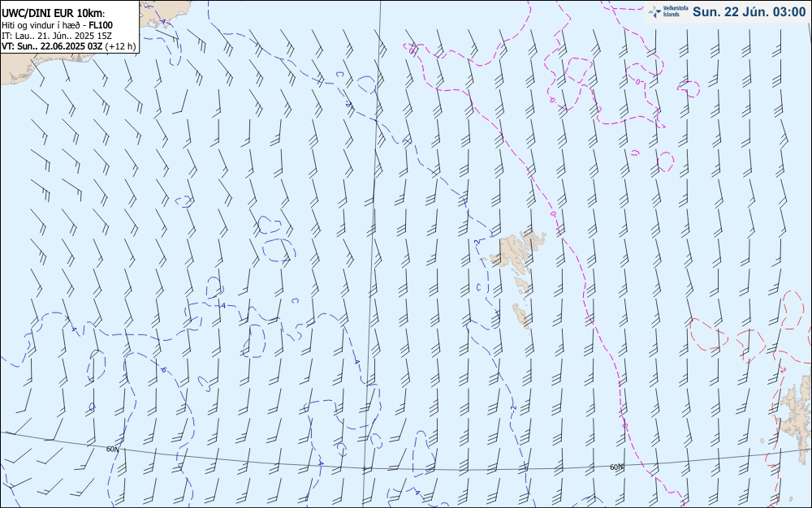Click the '60N' label west of the meridian line
Screen dimensions: 812x508
point(112,449)
